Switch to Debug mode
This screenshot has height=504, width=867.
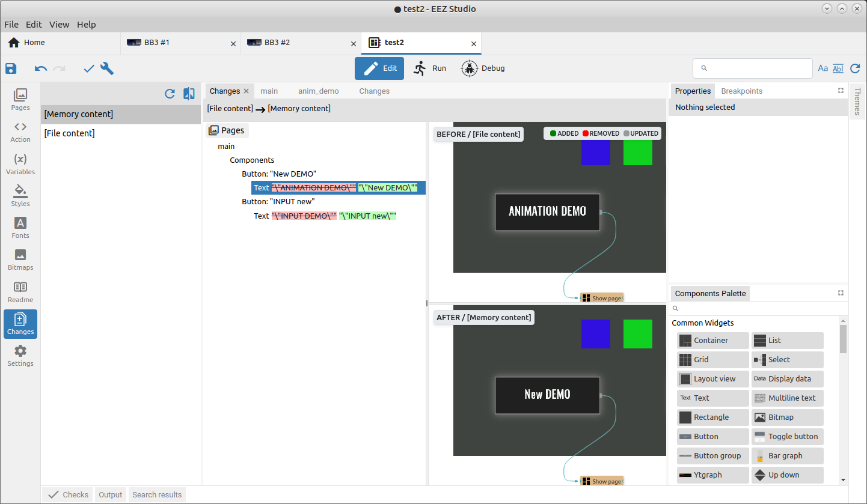[x=483, y=68]
